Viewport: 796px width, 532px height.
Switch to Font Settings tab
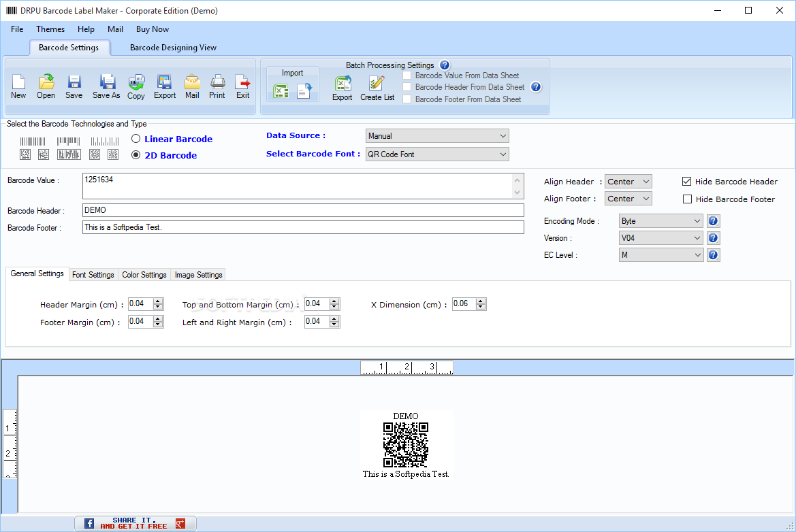click(93, 275)
